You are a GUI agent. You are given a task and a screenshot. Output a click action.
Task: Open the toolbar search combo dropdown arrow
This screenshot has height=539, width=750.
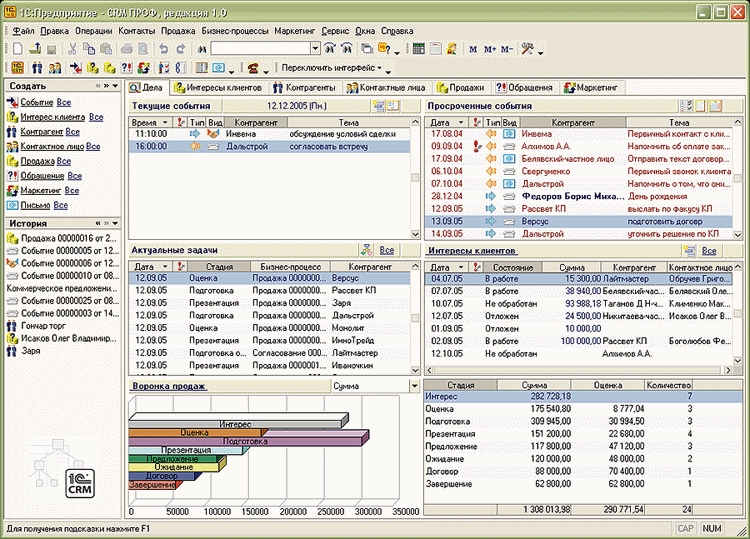tap(315, 48)
